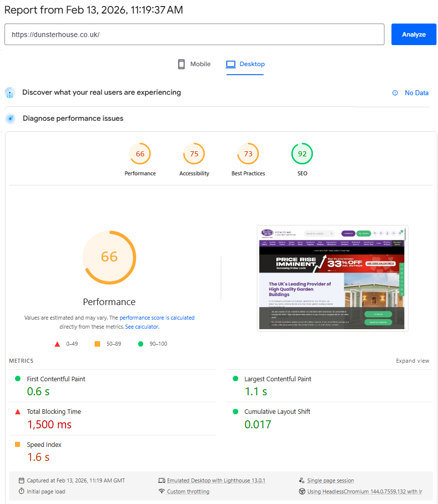Switch to the Mobile tab
The height and width of the screenshot is (504, 438).
[194, 64]
